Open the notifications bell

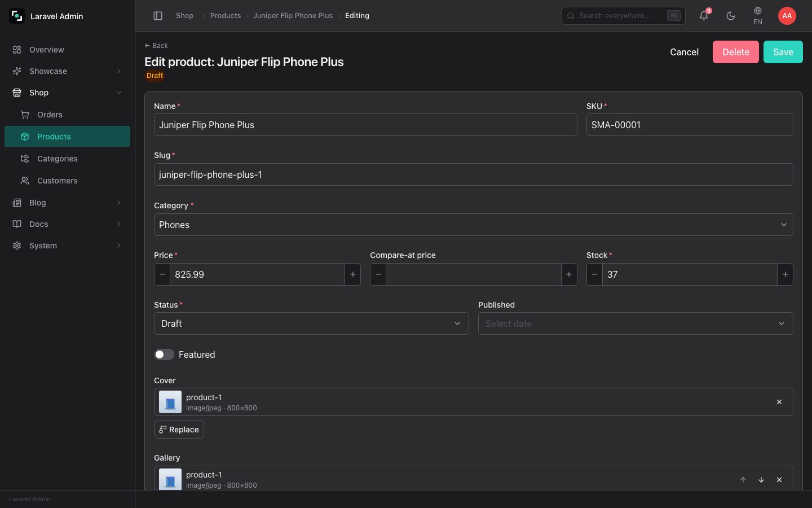pos(704,16)
